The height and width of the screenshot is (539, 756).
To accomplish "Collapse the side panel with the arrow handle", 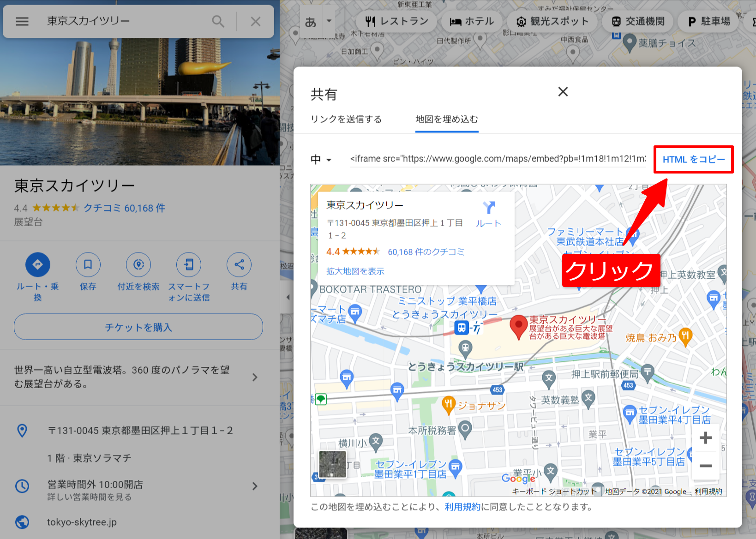I will coord(288,297).
